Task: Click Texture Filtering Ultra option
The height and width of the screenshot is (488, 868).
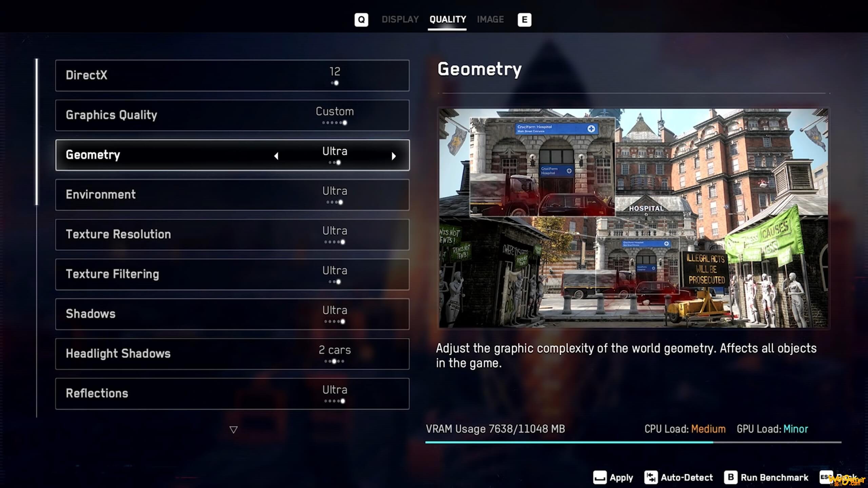Action: pyautogui.click(x=232, y=273)
